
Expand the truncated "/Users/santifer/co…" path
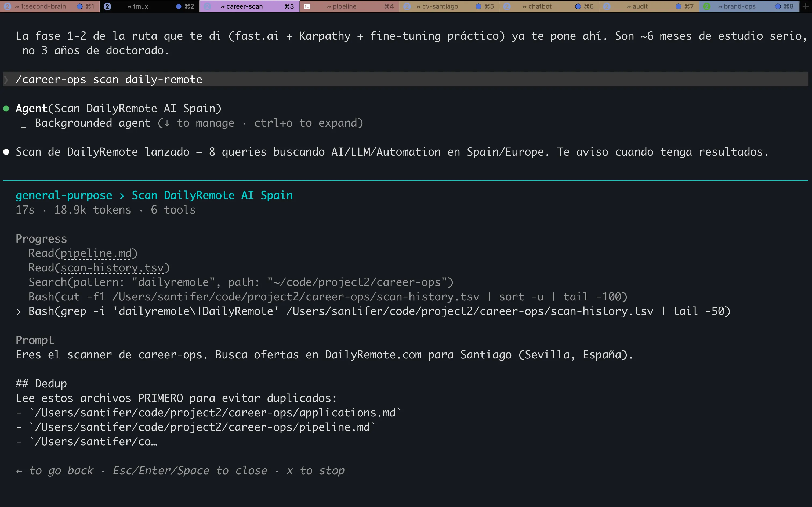click(x=94, y=441)
